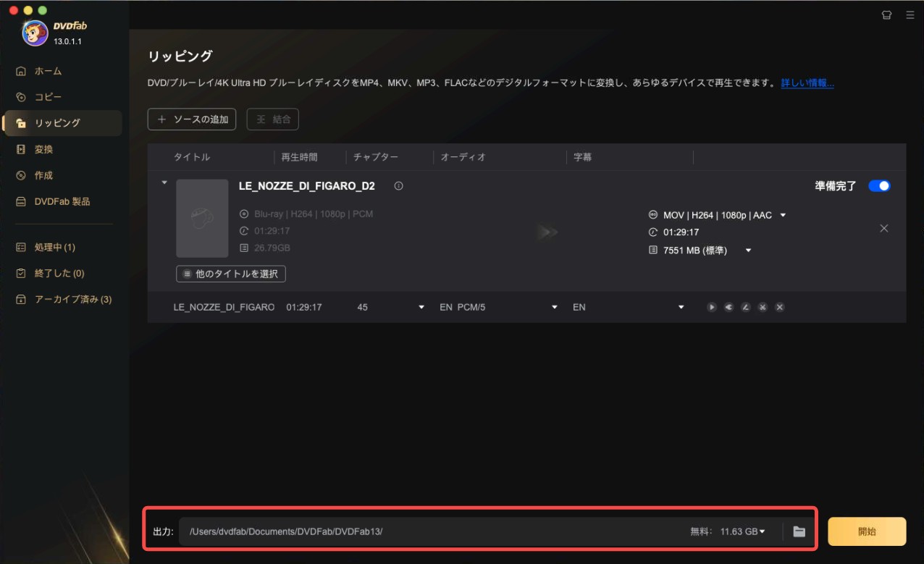This screenshot has height=564, width=924.
Task: Click the オーディオ column header
Action: pos(463,157)
